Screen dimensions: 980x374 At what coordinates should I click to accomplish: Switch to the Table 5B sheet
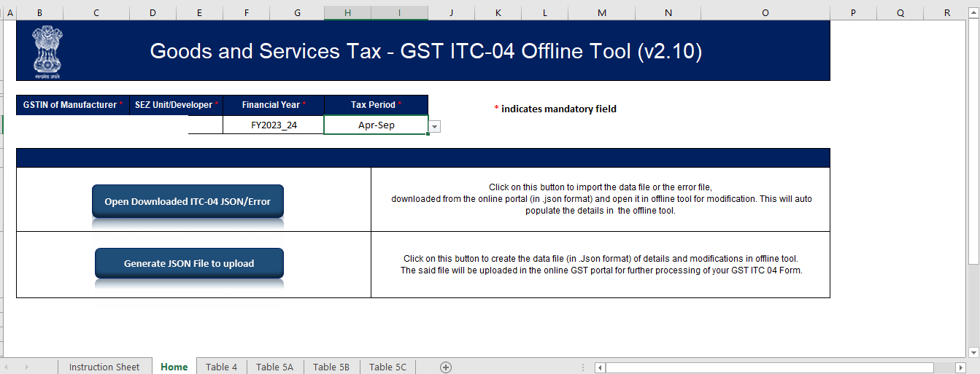(331, 367)
